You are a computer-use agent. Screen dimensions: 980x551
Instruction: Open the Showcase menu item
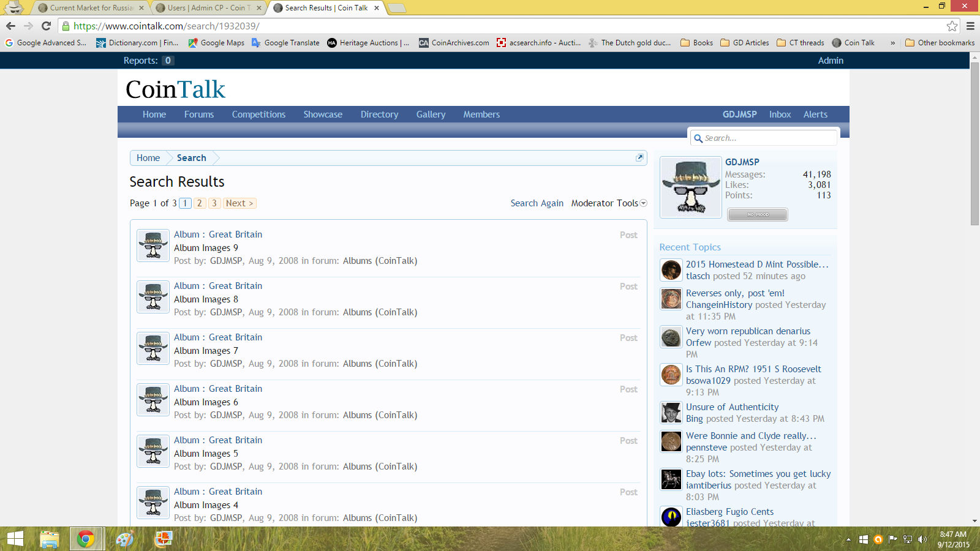pyautogui.click(x=323, y=114)
